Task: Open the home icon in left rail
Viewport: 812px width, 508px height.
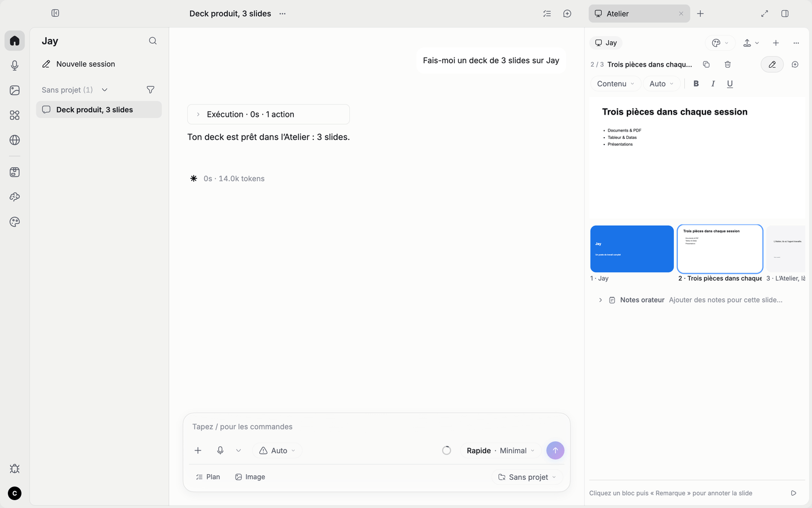Action: click(15, 41)
